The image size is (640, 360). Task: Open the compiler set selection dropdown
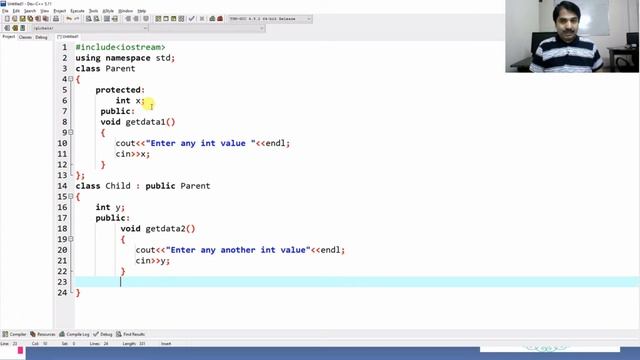click(x=269, y=19)
